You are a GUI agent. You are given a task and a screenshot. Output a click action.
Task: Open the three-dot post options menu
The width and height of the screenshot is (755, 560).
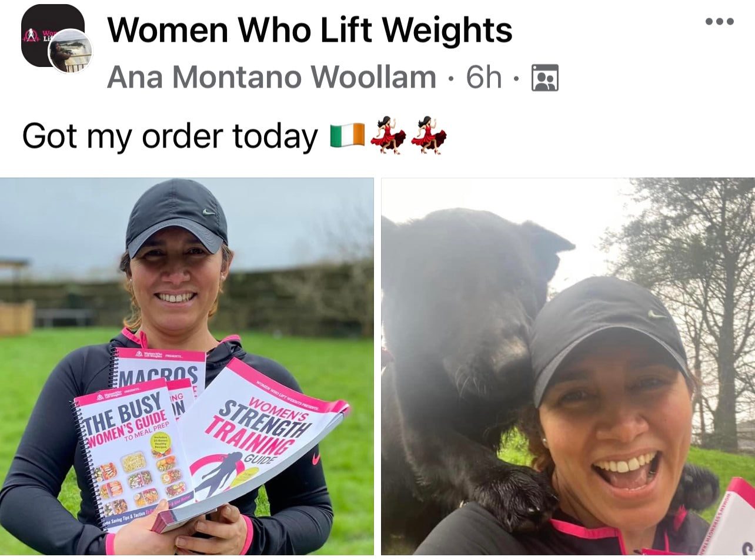tap(719, 22)
